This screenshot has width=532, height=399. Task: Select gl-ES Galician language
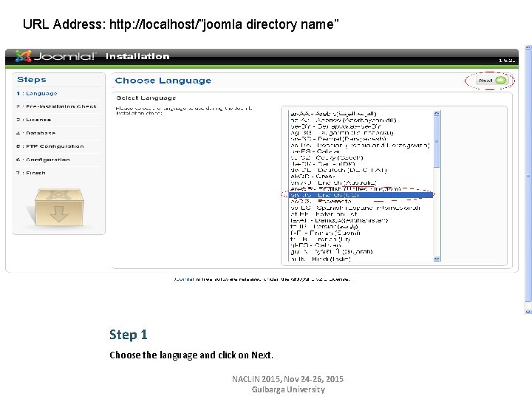[x=316, y=245]
